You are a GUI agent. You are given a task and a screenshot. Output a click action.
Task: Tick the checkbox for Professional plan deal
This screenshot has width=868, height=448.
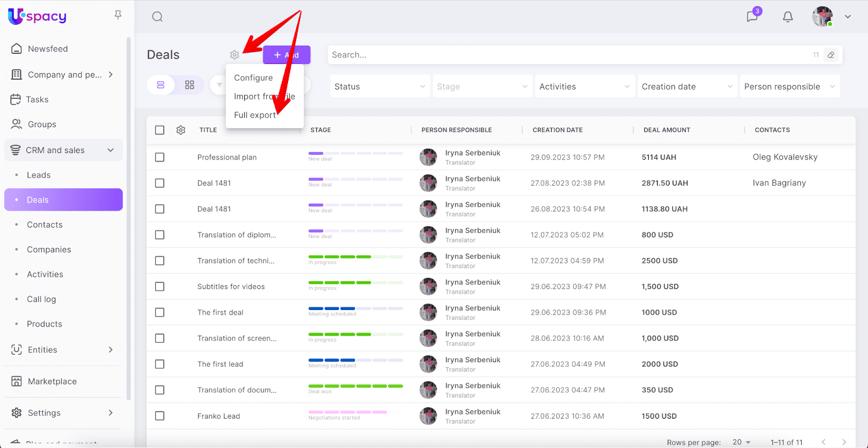159,157
